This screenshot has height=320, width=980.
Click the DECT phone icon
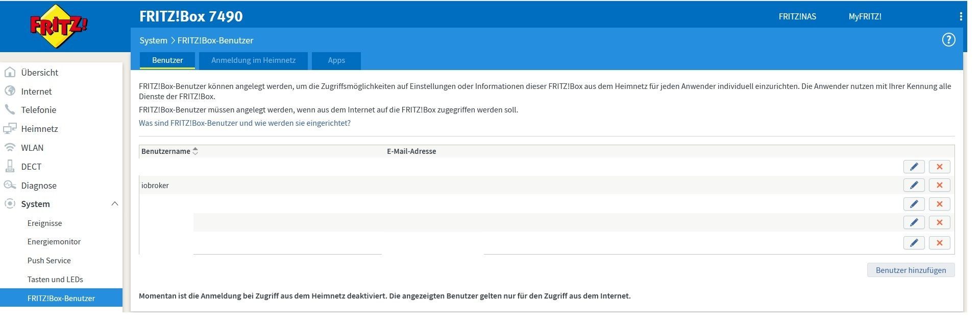10,166
